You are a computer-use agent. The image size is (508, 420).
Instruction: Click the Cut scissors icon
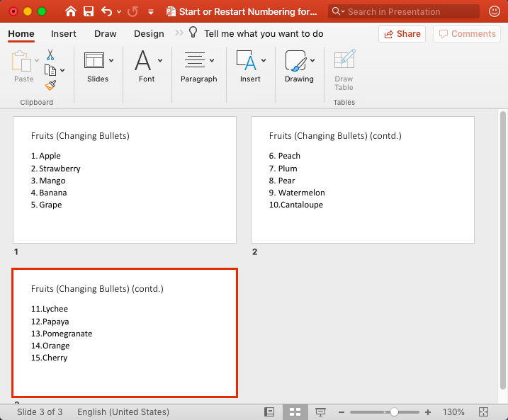(x=50, y=55)
